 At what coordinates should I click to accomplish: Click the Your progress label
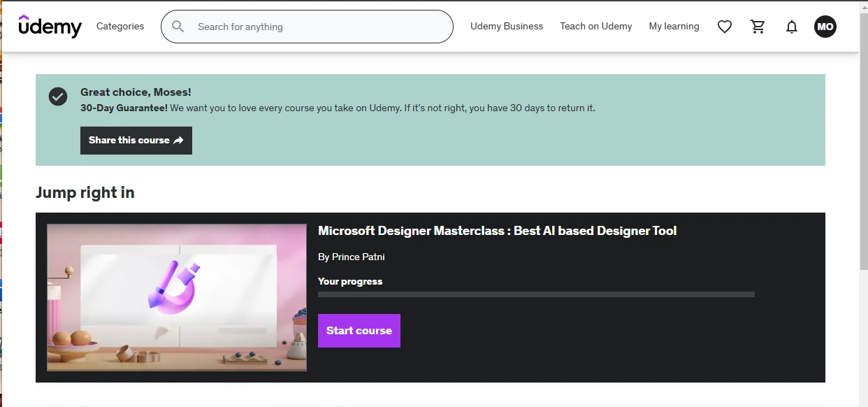click(x=350, y=281)
